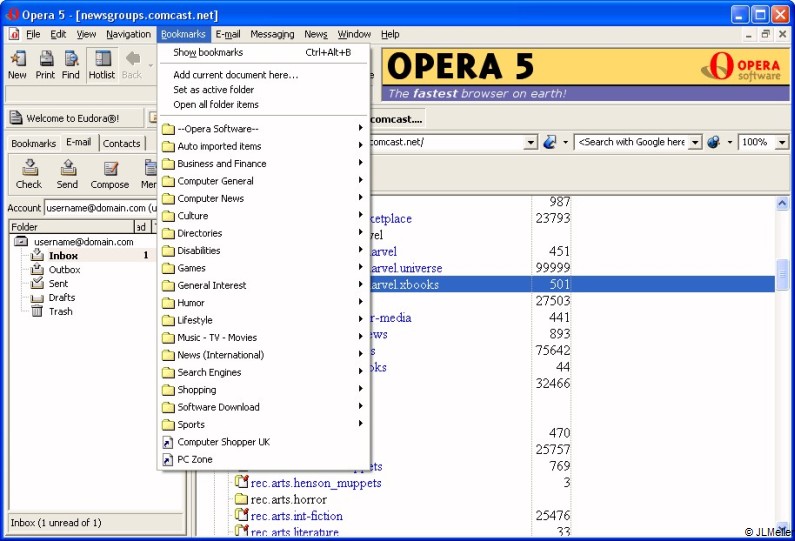Expand the Auto imported items folder
Image resolution: width=795 pixels, height=541 pixels.
[264, 146]
